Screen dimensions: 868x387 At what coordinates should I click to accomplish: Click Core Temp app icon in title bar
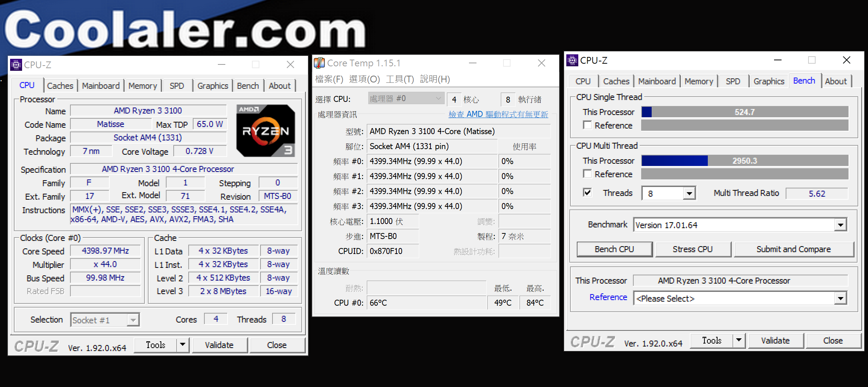[x=319, y=63]
